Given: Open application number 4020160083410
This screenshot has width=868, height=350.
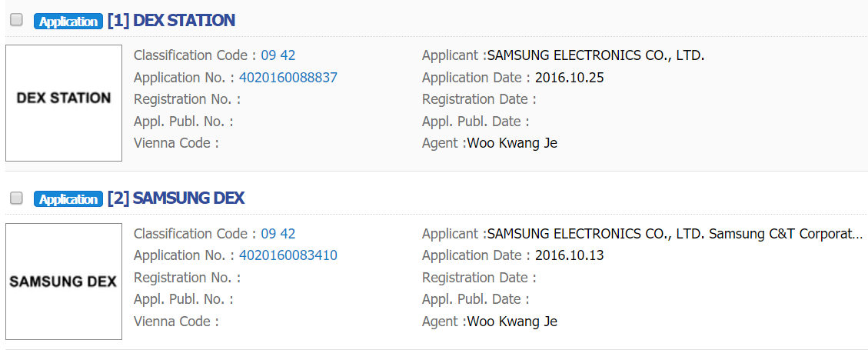Looking at the screenshot, I should pos(288,255).
